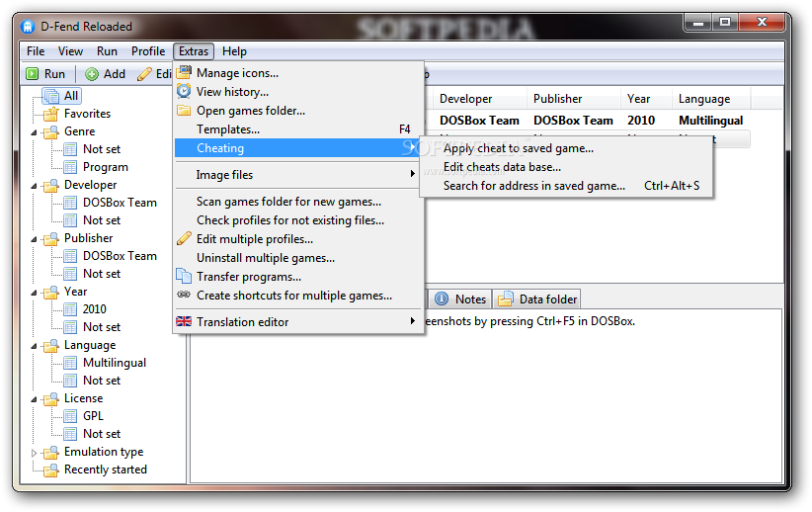
Task: Click the Create shortcuts link icon
Action: [184, 295]
